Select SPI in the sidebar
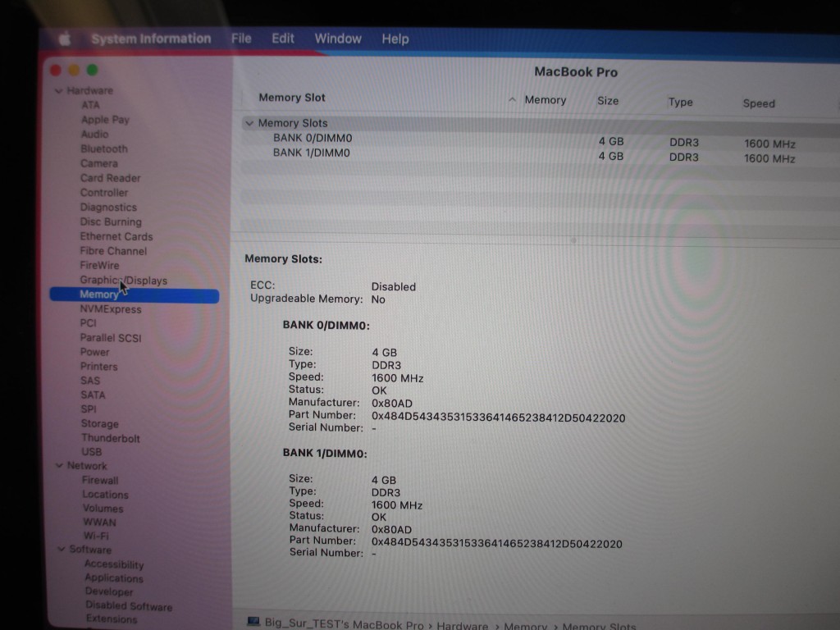The image size is (840, 630). coord(89,409)
